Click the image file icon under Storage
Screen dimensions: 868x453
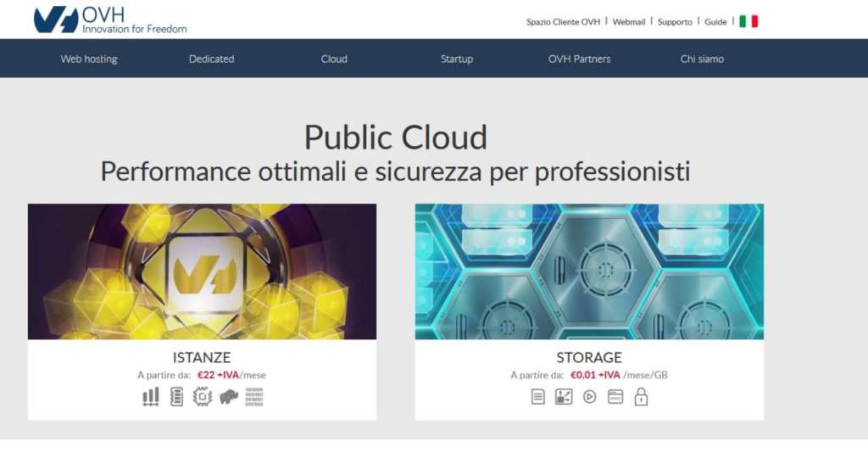(564, 397)
